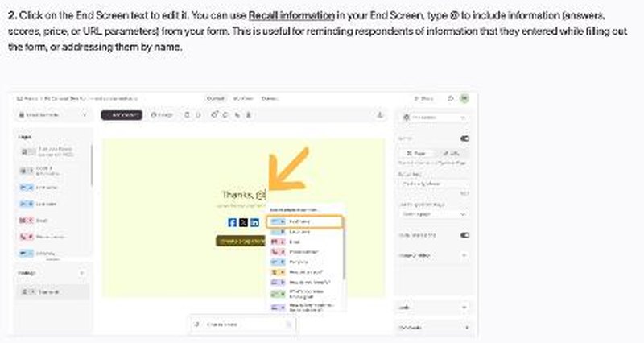The image size is (644, 343).
Task: Click the Content tab in builder header
Action: pyautogui.click(x=215, y=98)
